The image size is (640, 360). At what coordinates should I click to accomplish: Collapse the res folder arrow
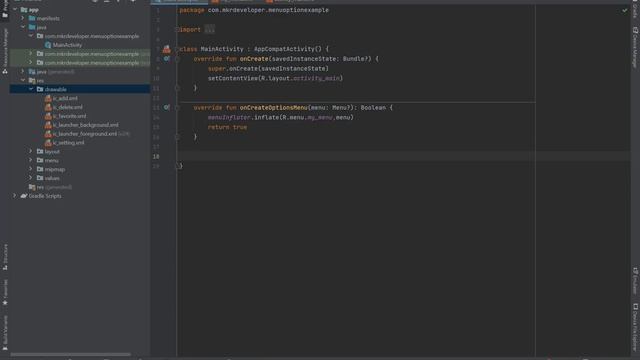coord(23,80)
